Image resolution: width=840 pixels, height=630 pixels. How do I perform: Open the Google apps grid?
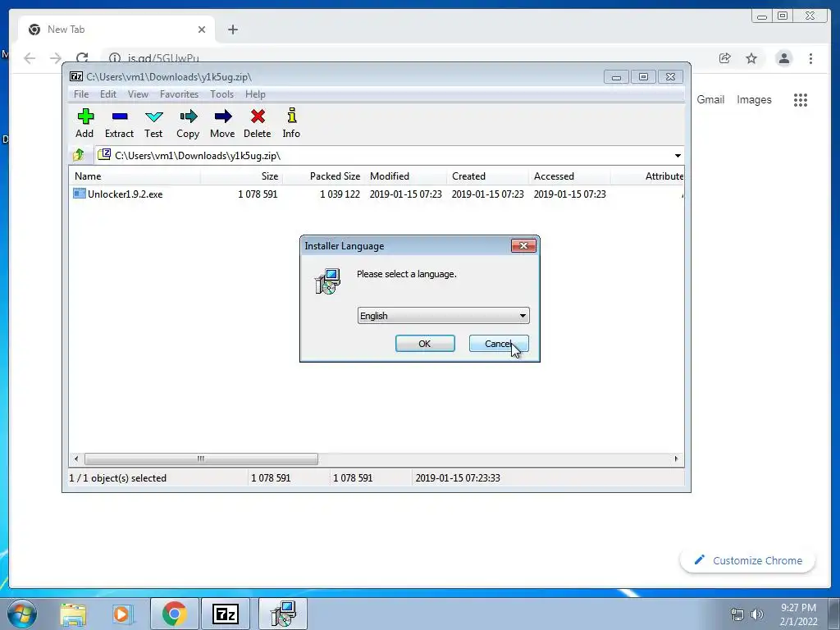click(801, 99)
